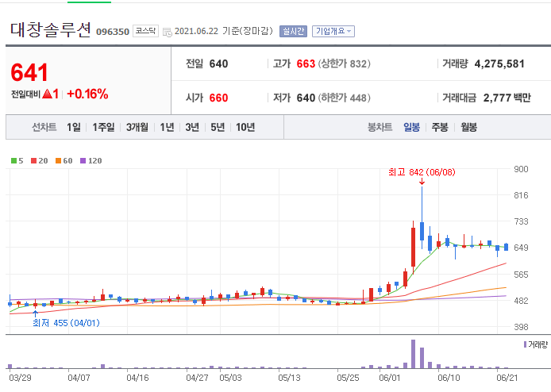Click the 전일 640 value

[218, 64]
